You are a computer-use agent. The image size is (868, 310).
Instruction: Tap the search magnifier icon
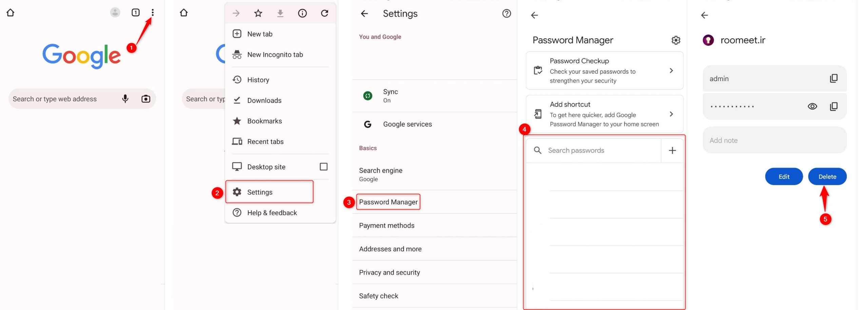[x=537, y=150]
